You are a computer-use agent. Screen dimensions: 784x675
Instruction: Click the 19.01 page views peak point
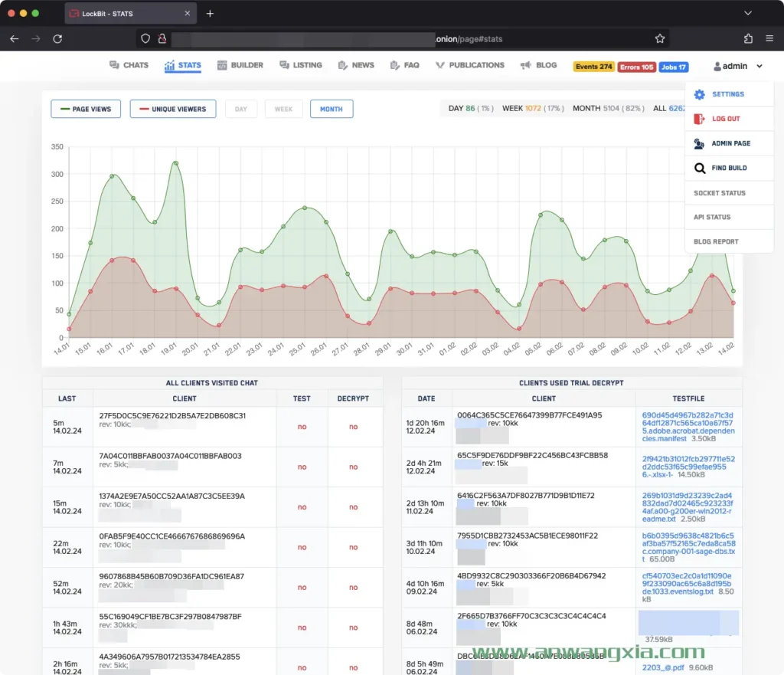[x=176, y=163]
